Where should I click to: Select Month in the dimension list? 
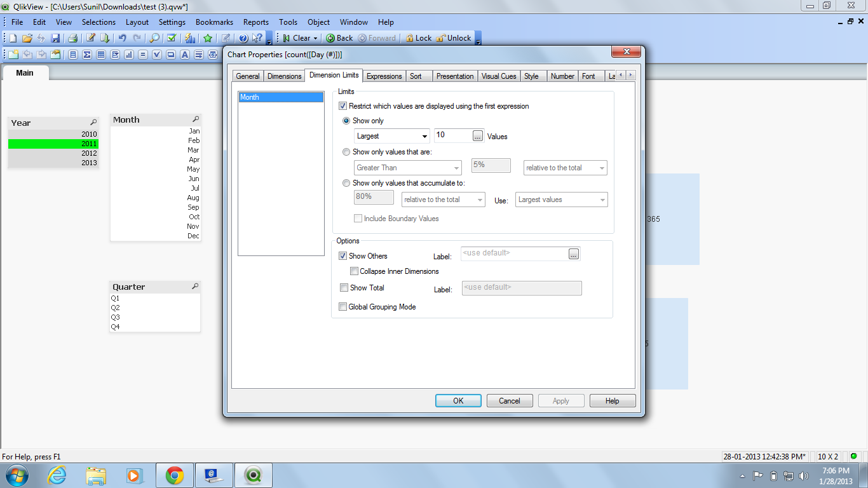tap(281, 97)
